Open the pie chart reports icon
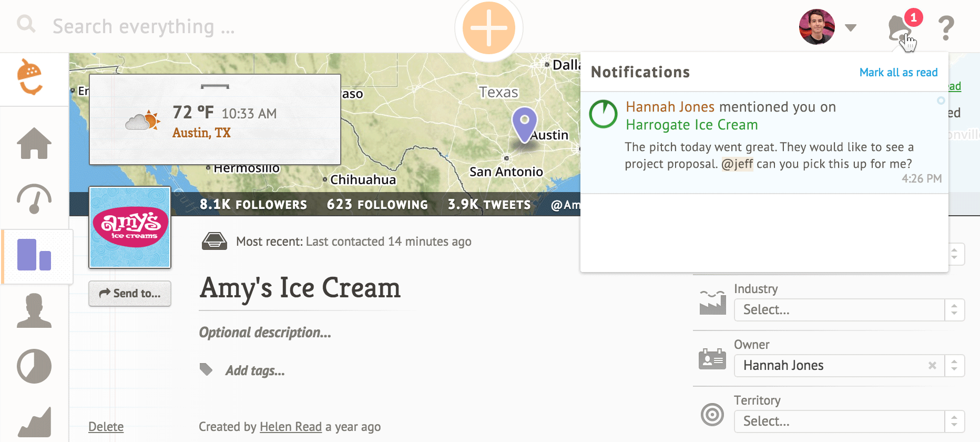980x442 pixels. 34,366
